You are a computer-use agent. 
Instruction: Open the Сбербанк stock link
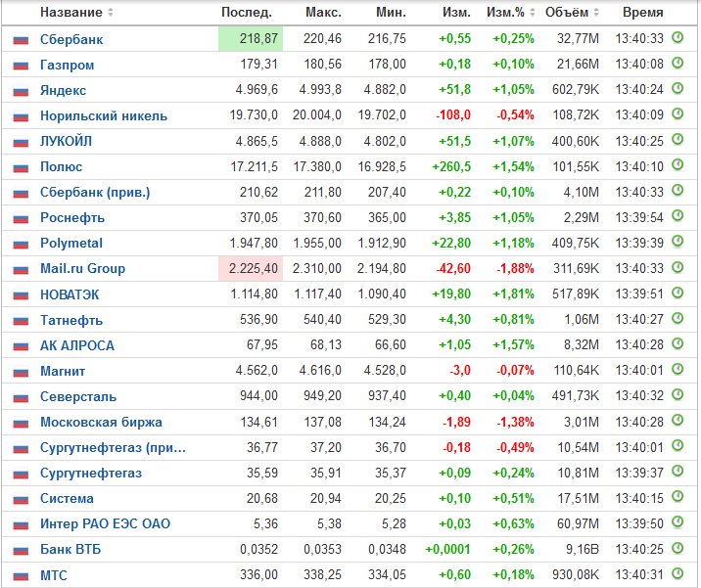(71, 39)
